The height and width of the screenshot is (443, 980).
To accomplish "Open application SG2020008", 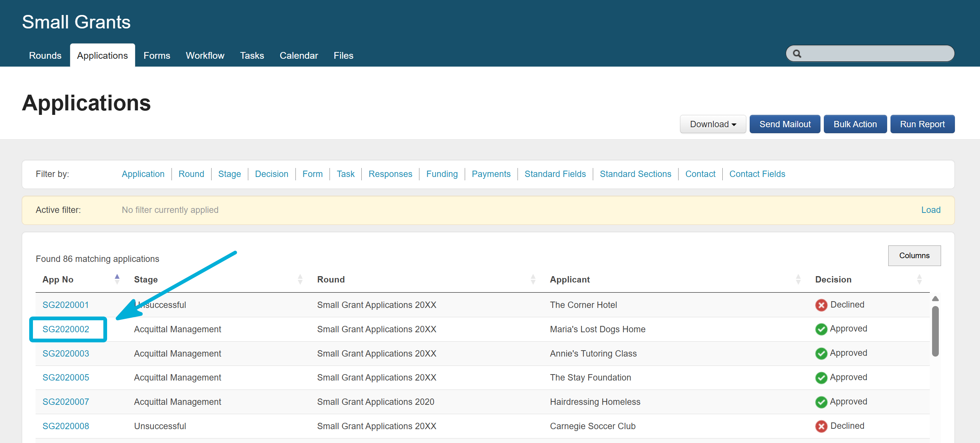I will tap(66, 426).
